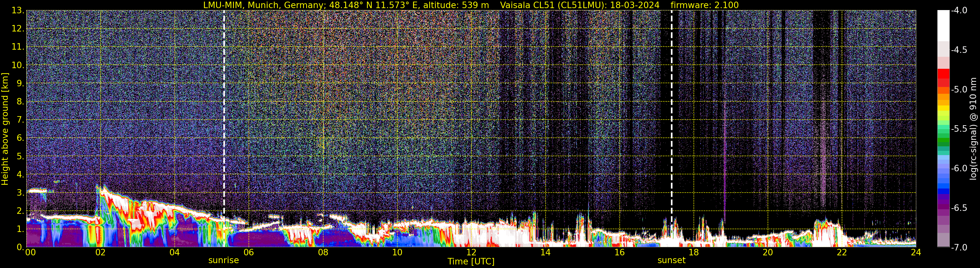980x268 pixels.
Task: Click the '-7.0' colorbar tick label
Action: coord(959,248)
